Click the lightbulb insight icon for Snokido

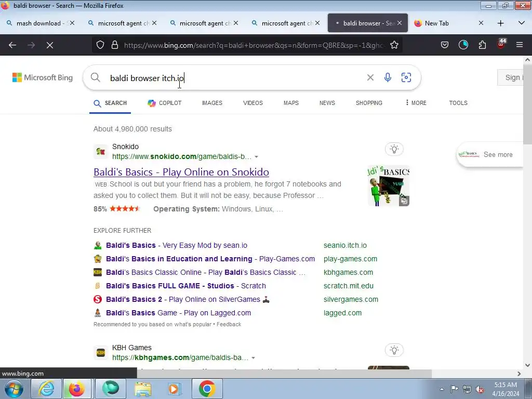(394, 149)
